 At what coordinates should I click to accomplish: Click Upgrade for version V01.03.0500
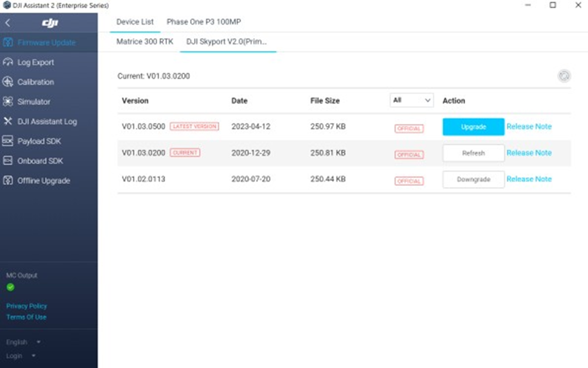473,127
